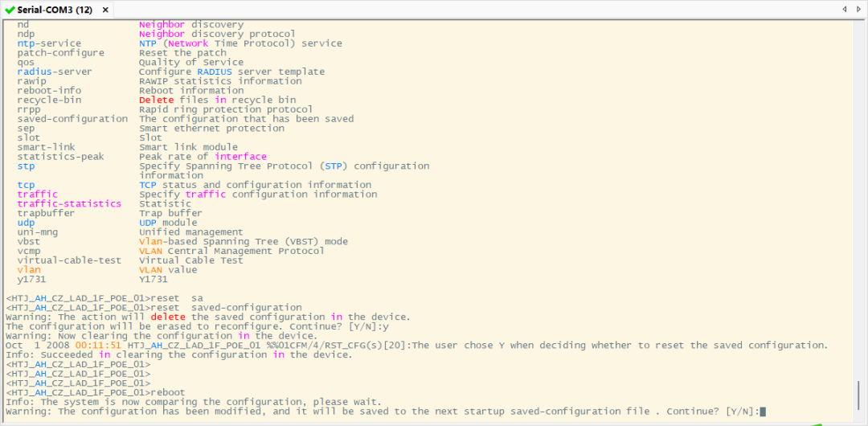Image resolution: width=868 pixels, height=426 pixels.
Task: Click the 'reset saved-configuration' command line
Action: click(x=227, y=307)
